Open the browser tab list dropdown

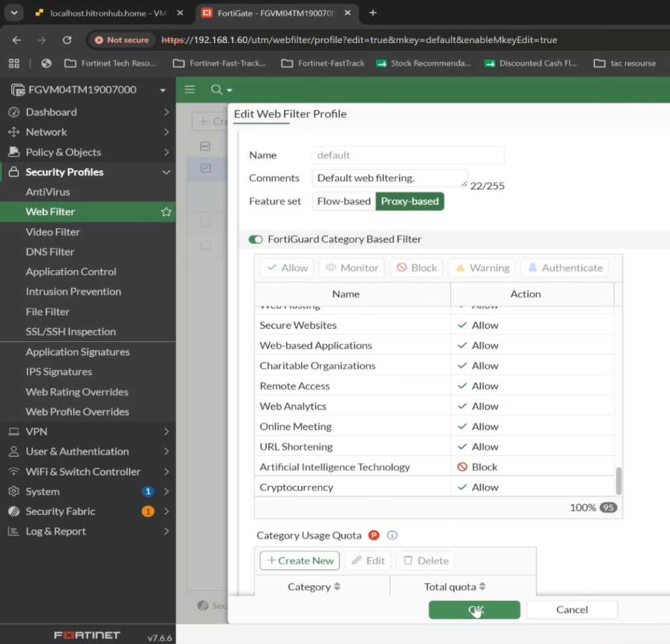14,13
